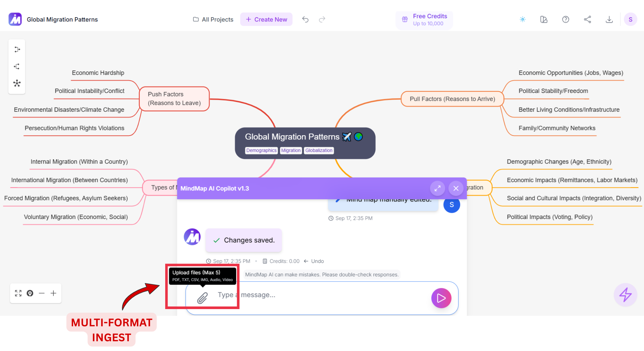Image resolution: width=644 pixels, height=351 pixels.
Task: Click the undo arrow in top toolbar
Action: [x=305, y=19]
